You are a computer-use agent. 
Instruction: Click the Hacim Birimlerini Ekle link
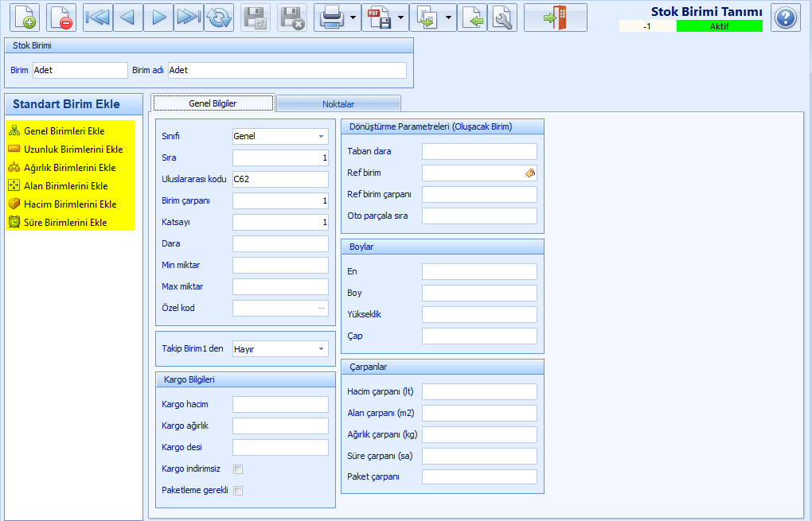70,204
